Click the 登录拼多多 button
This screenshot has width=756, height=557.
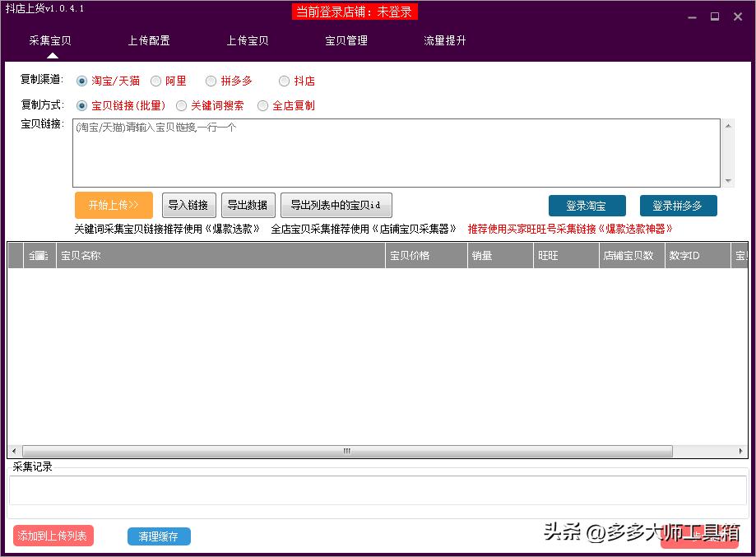[x=677, y=206]
